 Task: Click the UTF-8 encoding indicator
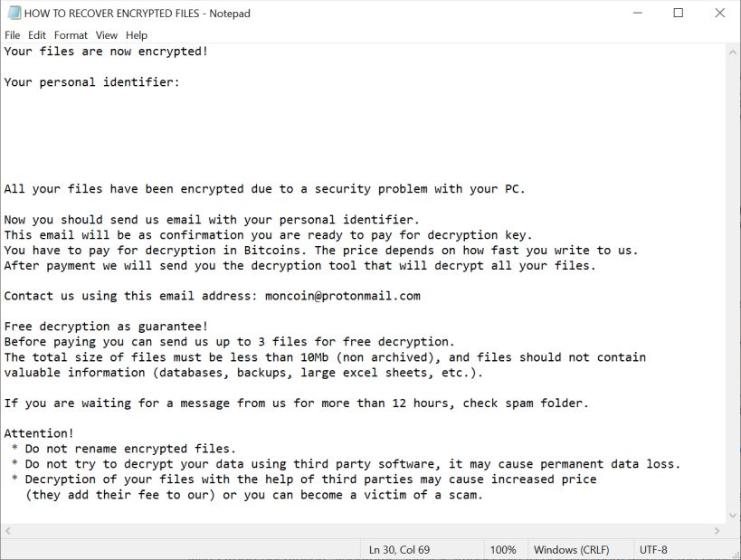click(653, 549)
